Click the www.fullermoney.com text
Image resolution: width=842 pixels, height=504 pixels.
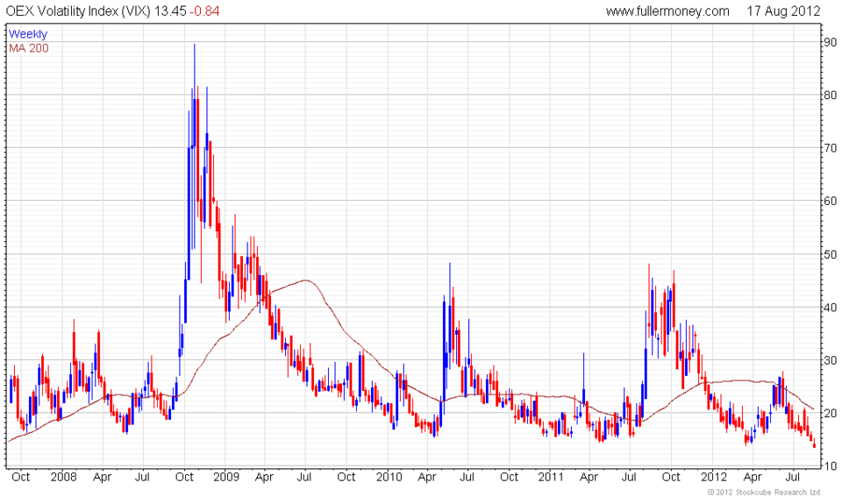667,11
